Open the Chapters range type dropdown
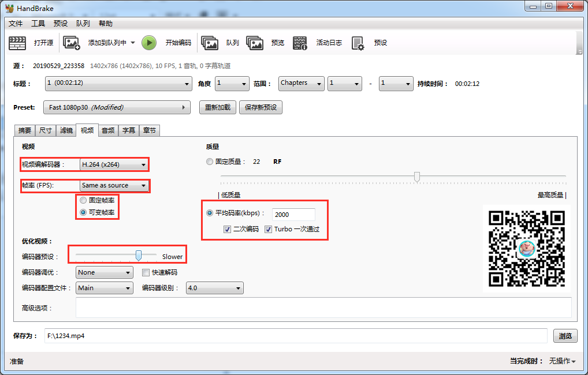This screenshot has width=588, height=375. click(x=301, y=84)
